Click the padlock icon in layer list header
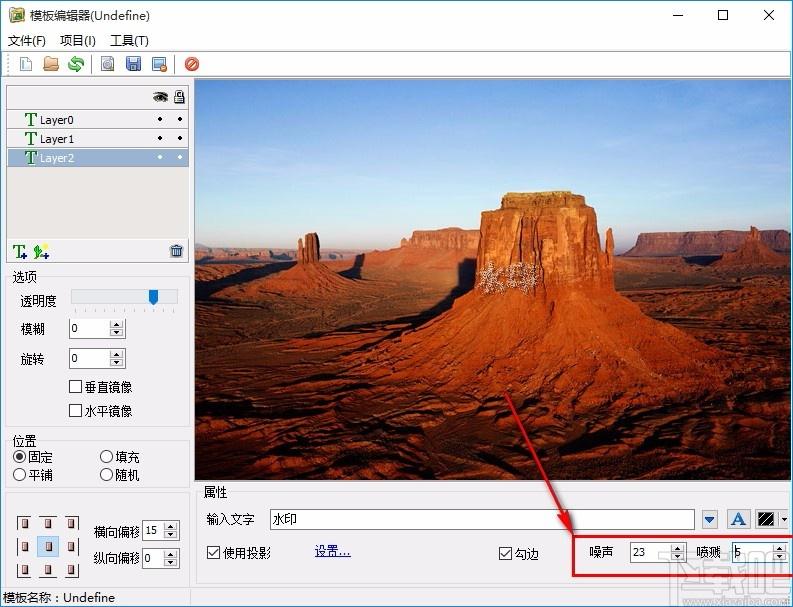Image resolution: width=793 pixels, height=607 pixels. click(x=179, y=97)
